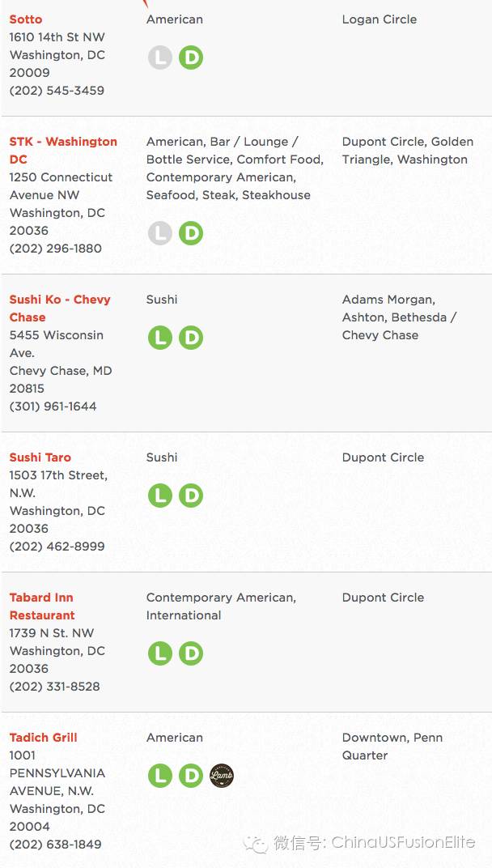Viewport: 492px width, 868px height.
Task: Click the green Dinner icon for Sotto
Action: pos(191,57)
